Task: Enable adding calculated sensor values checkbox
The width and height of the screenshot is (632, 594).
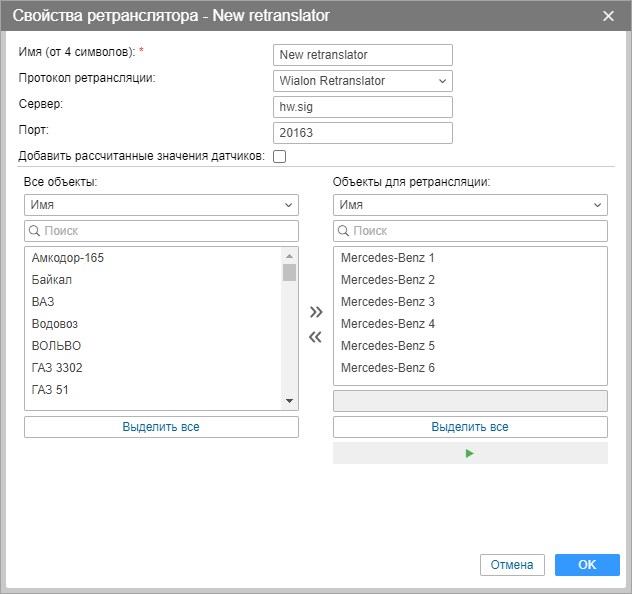Action: pos(279,156)
